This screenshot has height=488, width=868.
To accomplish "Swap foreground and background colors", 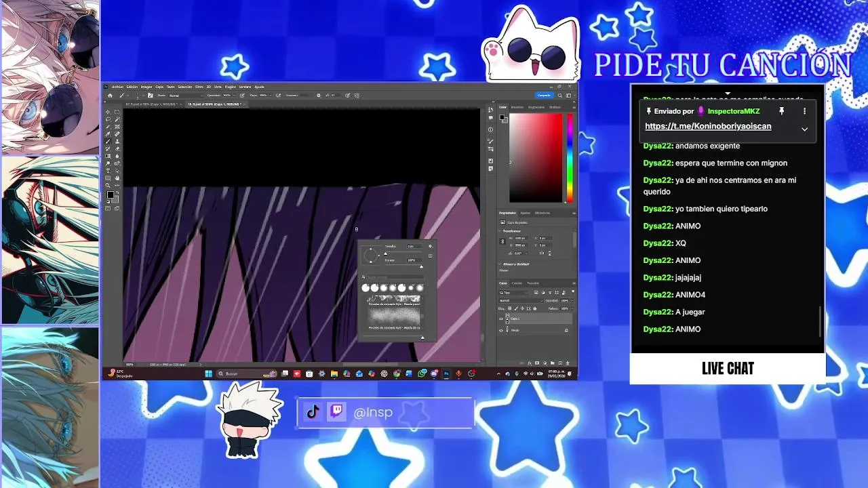I will [117, 192].
